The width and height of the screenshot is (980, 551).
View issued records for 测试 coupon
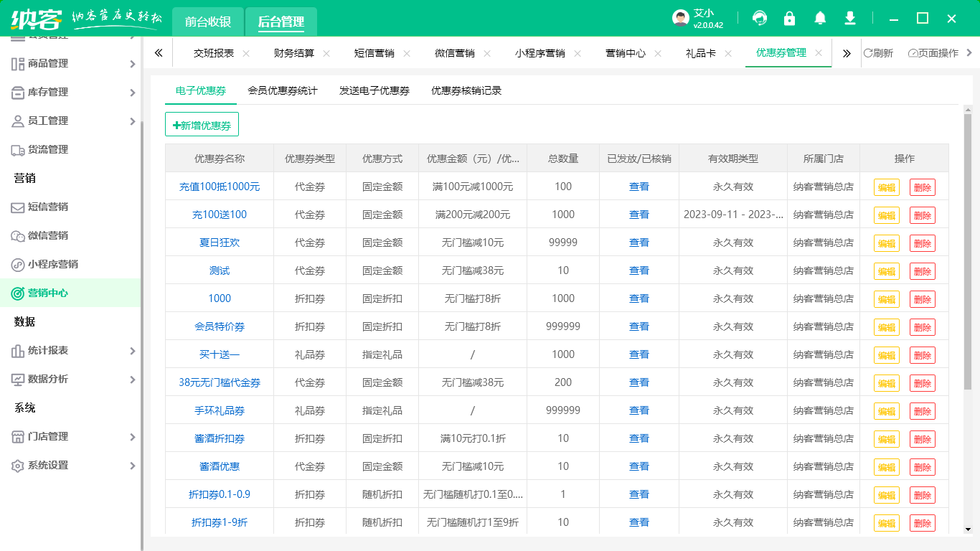point(639,270)
